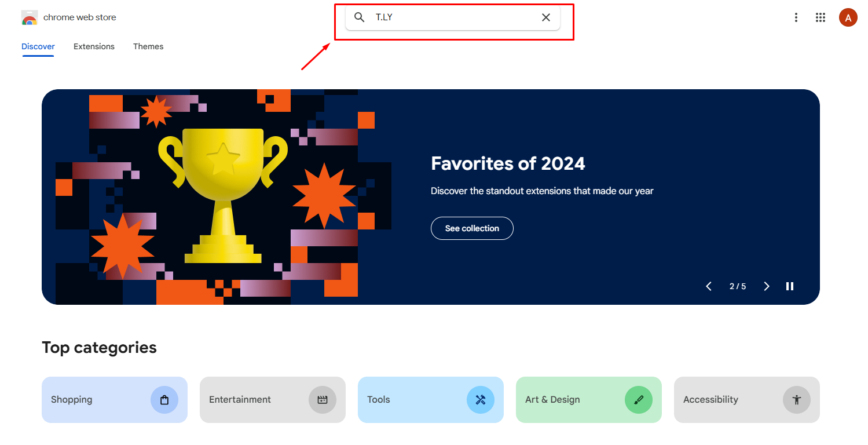The height and width of the screenshot is (445, 868).
Task: Open the Art & Design category
Action: (589, 400)
